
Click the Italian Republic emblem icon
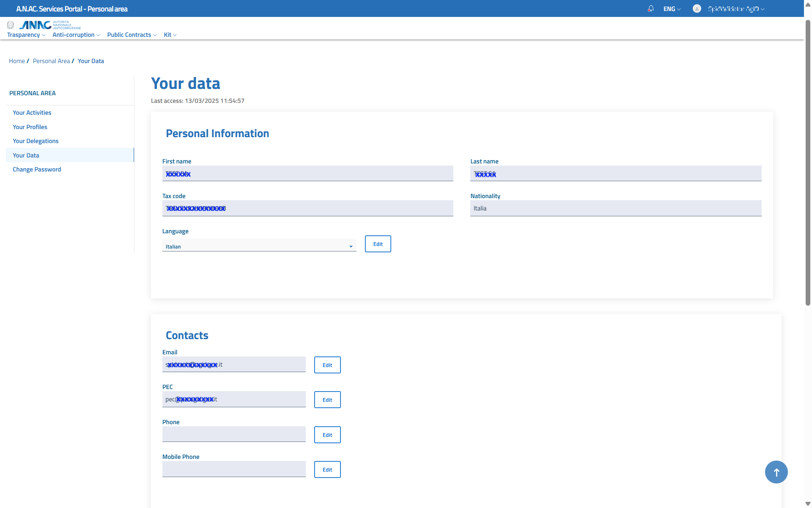click(x=11, y=25)
